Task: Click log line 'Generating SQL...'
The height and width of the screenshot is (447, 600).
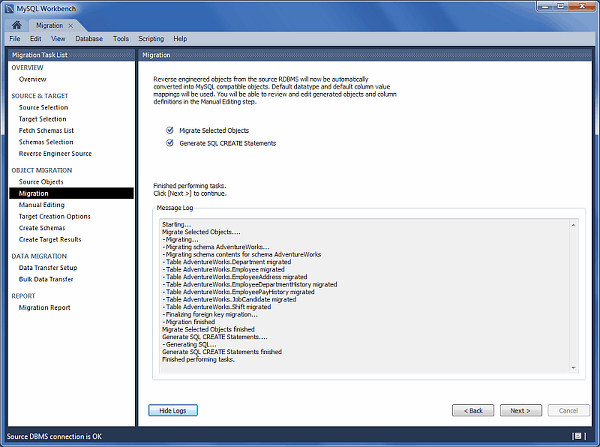Action: pos(189,344)
